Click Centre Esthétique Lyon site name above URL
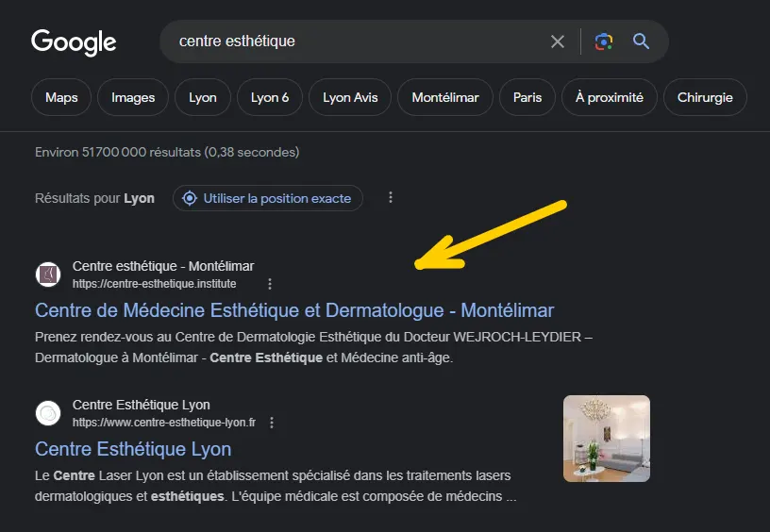This screenshot has width=770, height=532. click(141, 405)
